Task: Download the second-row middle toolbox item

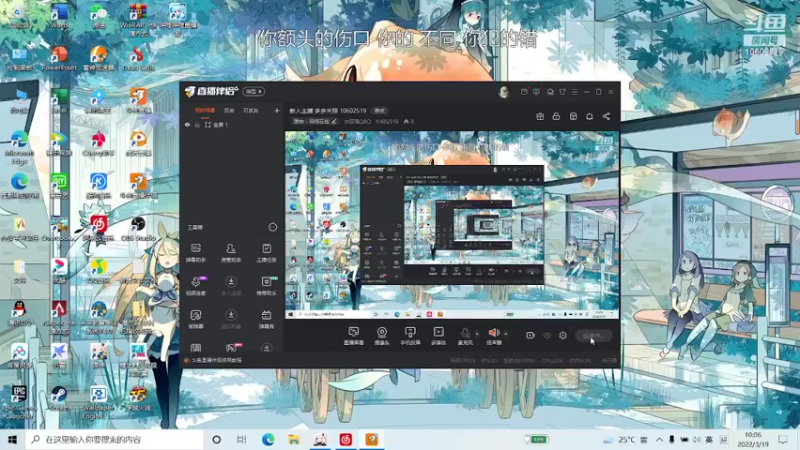Action: click(231, 286)
